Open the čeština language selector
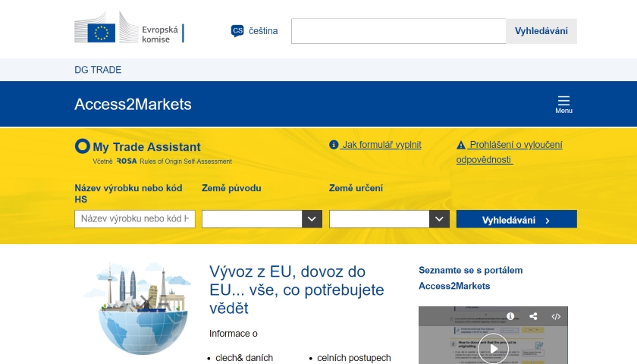The height and width of the screenshot is (364, 637). (254, 31)
